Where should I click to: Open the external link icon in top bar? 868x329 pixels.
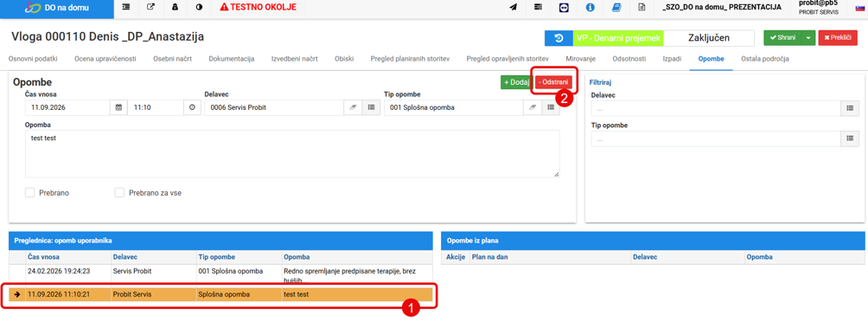(150, 8)
